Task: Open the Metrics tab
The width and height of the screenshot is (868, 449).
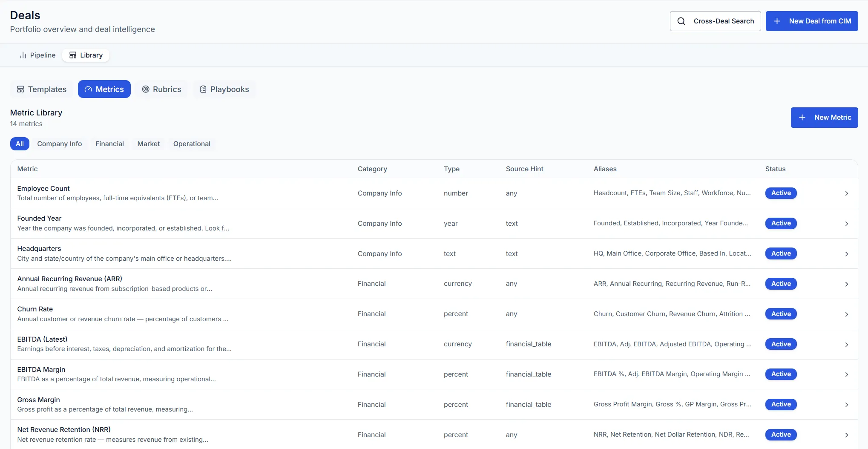Action: coord(104,89)
